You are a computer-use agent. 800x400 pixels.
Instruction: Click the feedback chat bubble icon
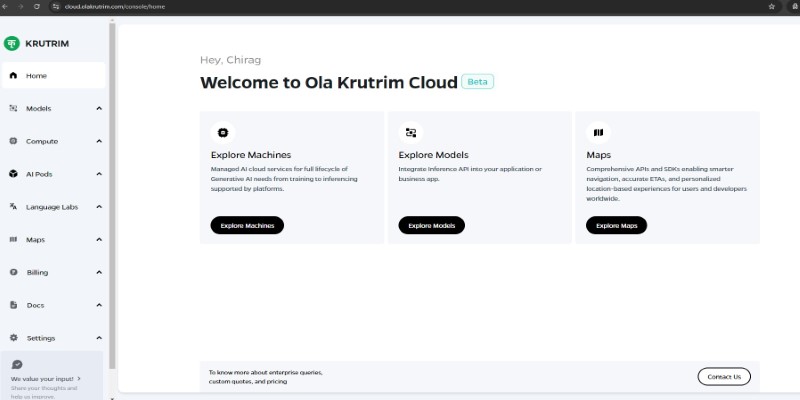pyautogui.click(x=17, y=365)
